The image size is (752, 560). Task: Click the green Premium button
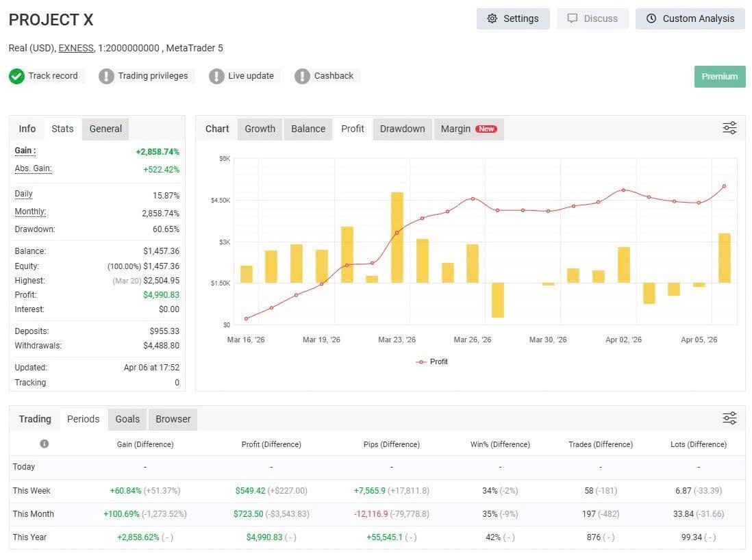[719, 76]
